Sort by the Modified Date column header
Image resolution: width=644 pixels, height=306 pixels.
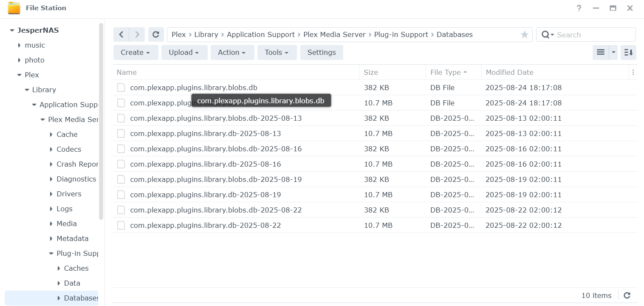[555, 72]
